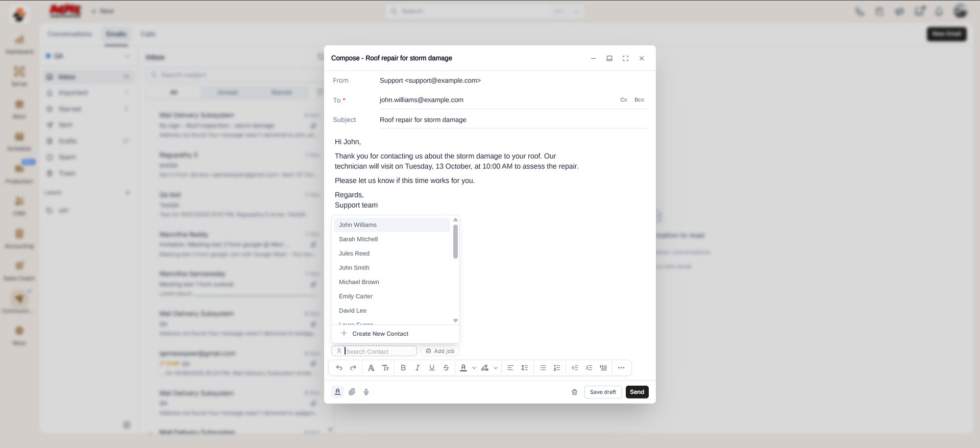Start voice dictation with microphone icon
Image resolution: width=980 pixels, height=448 pixels.
click(x=366, y=392)
